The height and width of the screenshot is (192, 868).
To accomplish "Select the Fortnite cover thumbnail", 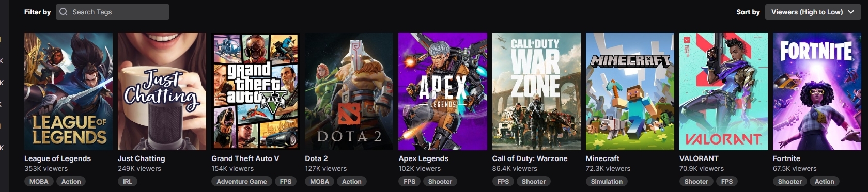I will coord(817,91).
